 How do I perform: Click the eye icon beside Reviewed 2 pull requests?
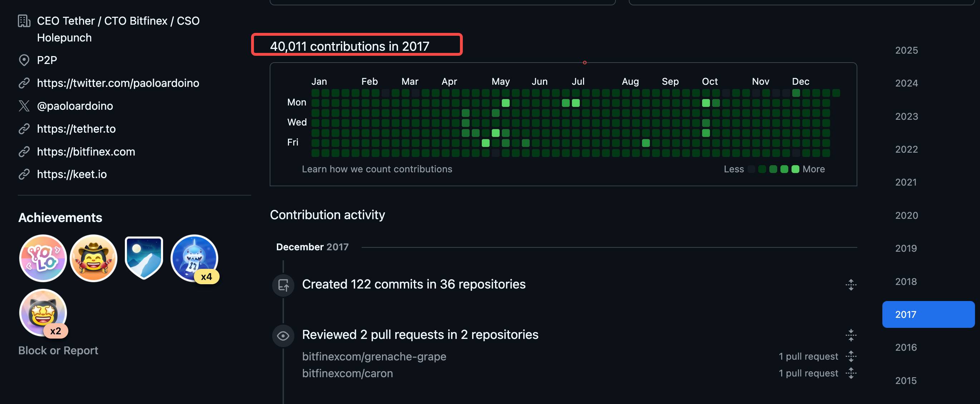[283, 335]
